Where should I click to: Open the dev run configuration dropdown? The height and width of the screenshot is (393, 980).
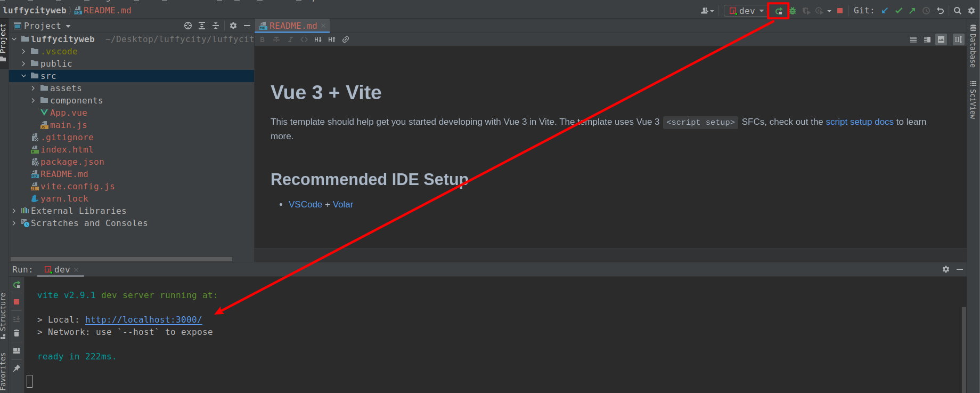(746, 11)
